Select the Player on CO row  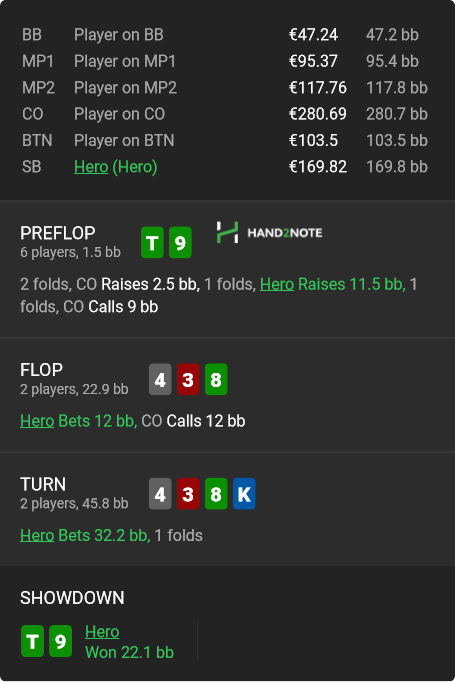pos(225,114)
